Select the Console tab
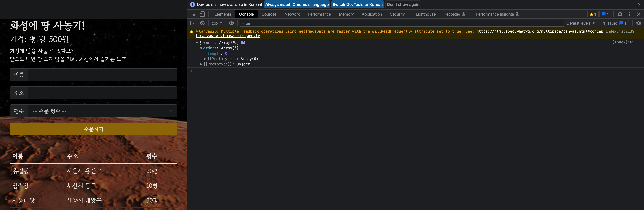644x210 pixels. (246, 14)
